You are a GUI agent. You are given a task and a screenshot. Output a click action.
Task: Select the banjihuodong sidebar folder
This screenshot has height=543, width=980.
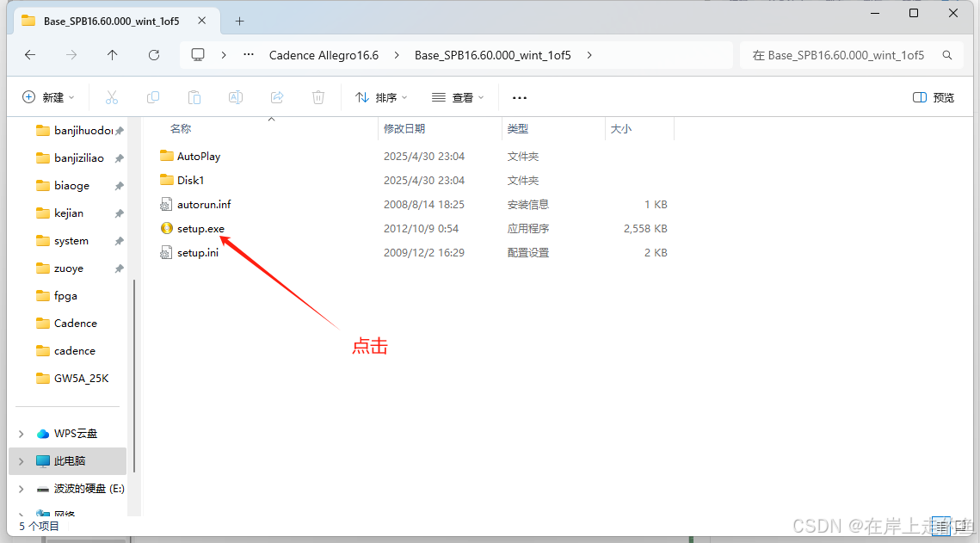83,131
